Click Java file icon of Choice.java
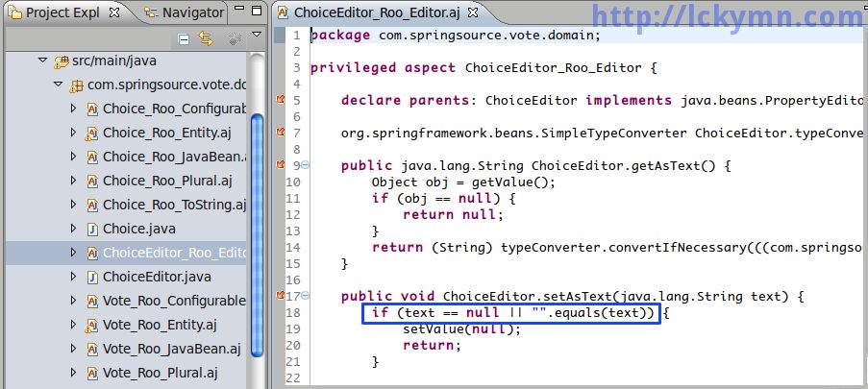 pyautogui.click(x=92, y=230)
